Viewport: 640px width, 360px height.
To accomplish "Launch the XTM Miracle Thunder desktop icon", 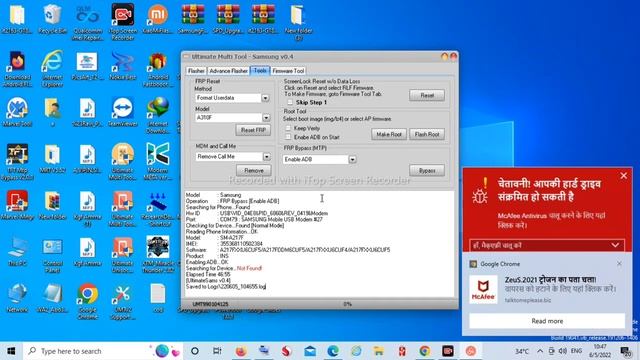I will click(158, 255).
